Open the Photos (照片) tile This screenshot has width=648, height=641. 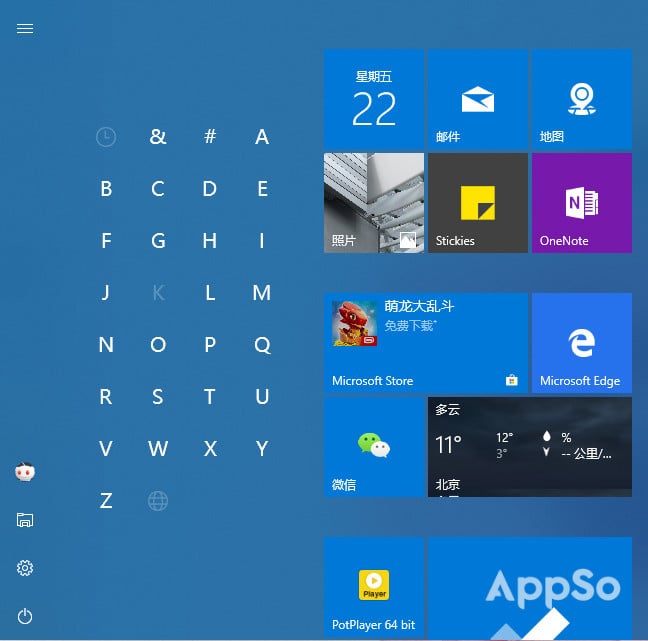374,203
